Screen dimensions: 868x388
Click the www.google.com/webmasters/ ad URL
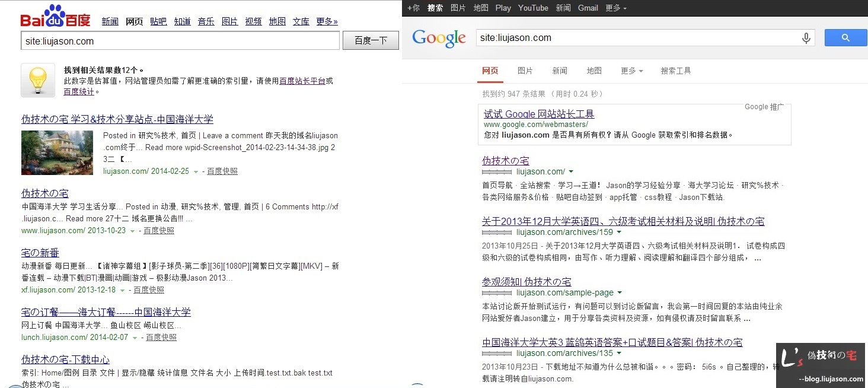[536, 125]
